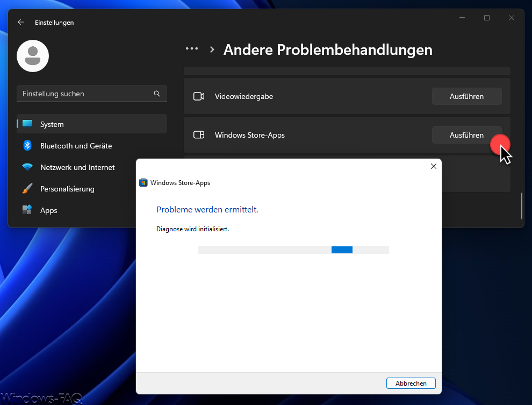Click the Windows Store-Apps row icon
Viewport: 532px width, 405px height.
coord(199,135)
